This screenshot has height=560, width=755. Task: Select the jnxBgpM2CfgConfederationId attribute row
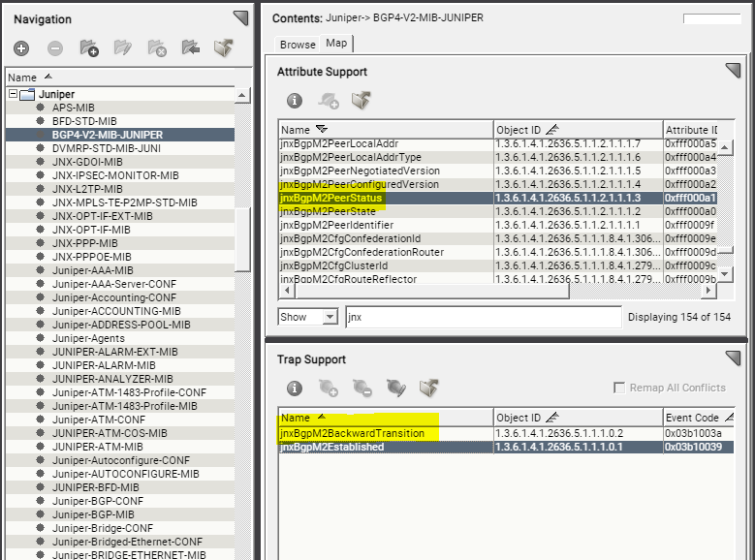(x=497, y=238)
